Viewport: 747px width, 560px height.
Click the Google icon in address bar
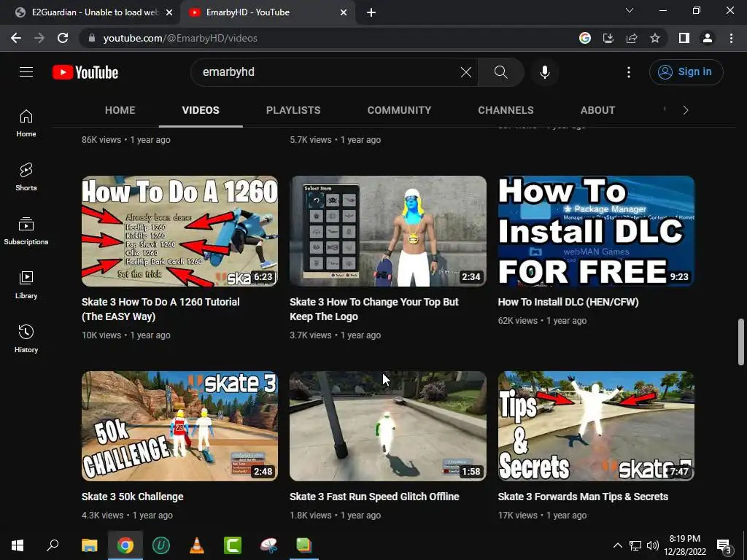coord(585,38)
